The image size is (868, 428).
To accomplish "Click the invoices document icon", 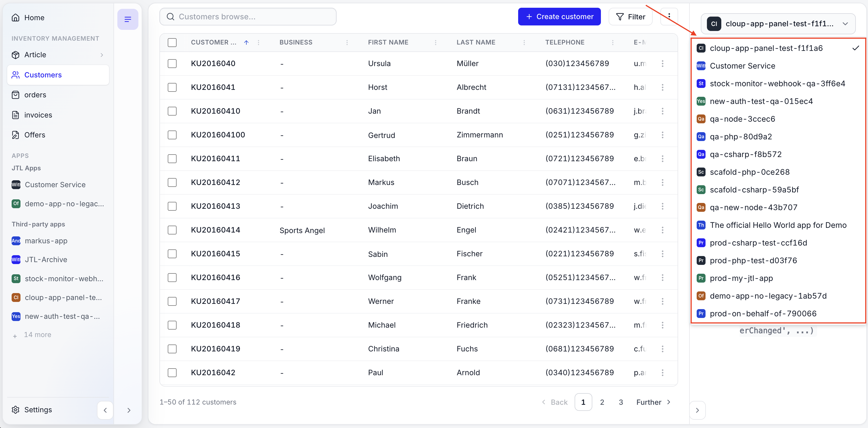I will point(15,115).
